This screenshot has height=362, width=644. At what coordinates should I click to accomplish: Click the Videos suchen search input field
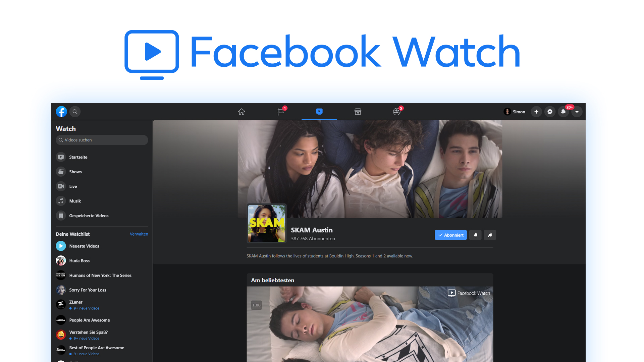pyautogui.click(x=102, y=140)
